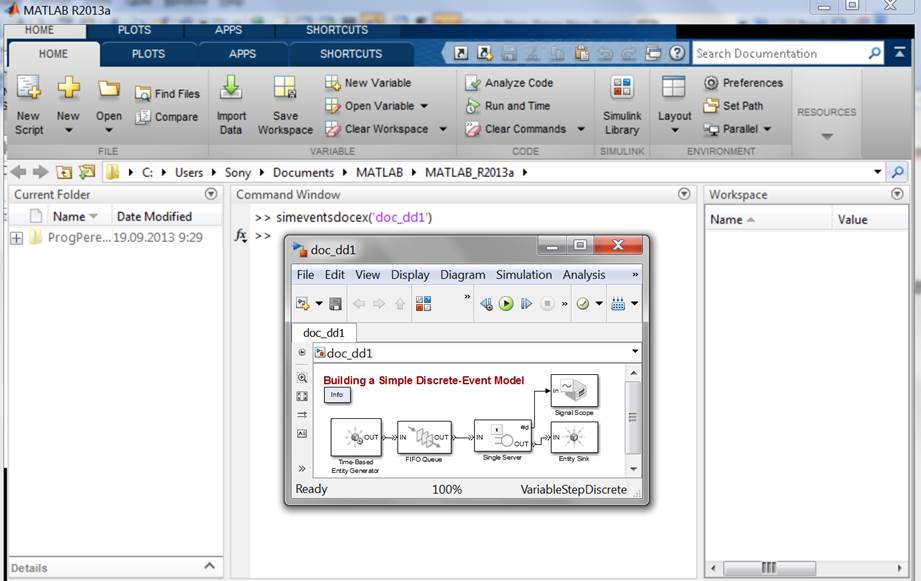
Task: Click the Forward navigation arrow
Action: click(41, 172)
